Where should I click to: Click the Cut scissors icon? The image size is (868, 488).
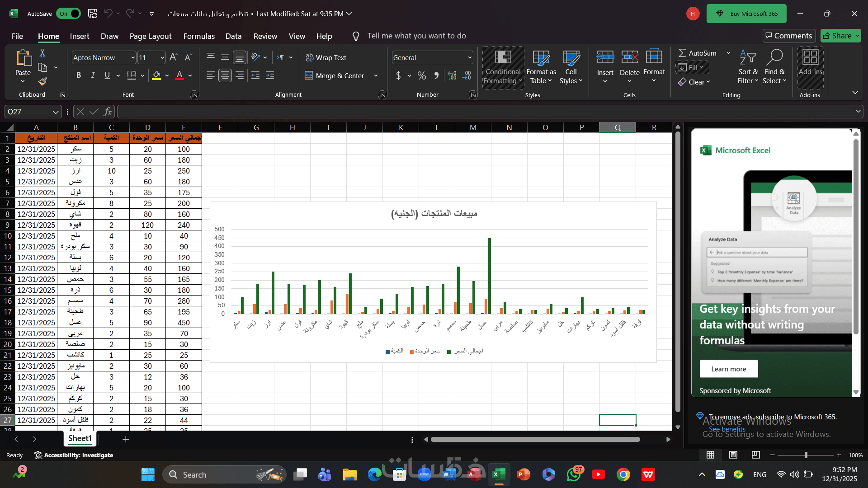(42, 53)
